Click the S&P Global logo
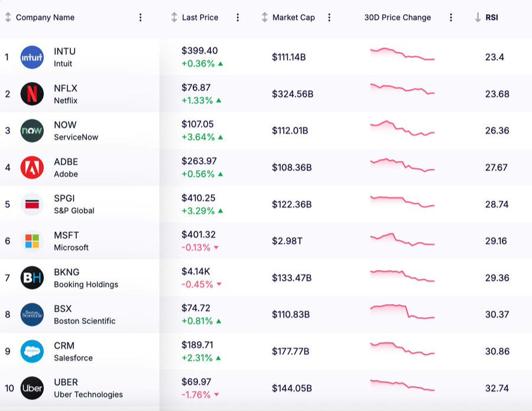 coord(32,204)
